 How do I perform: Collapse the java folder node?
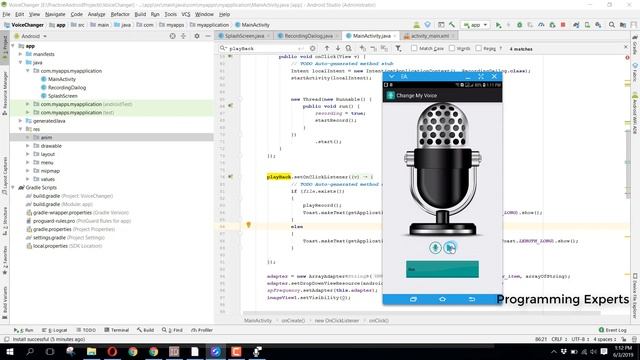pyautogui.click(x=20, y=62)
